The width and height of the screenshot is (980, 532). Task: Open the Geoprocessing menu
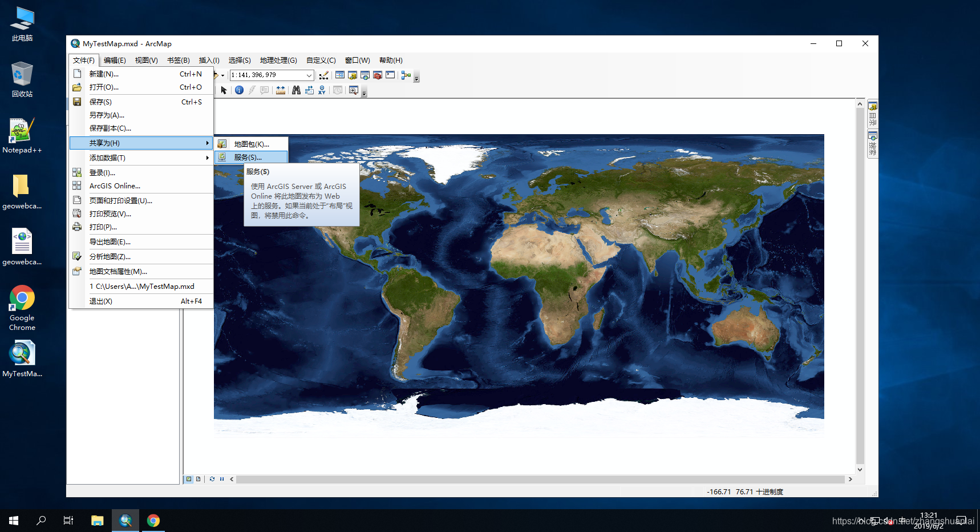click(x=278, y=61)
